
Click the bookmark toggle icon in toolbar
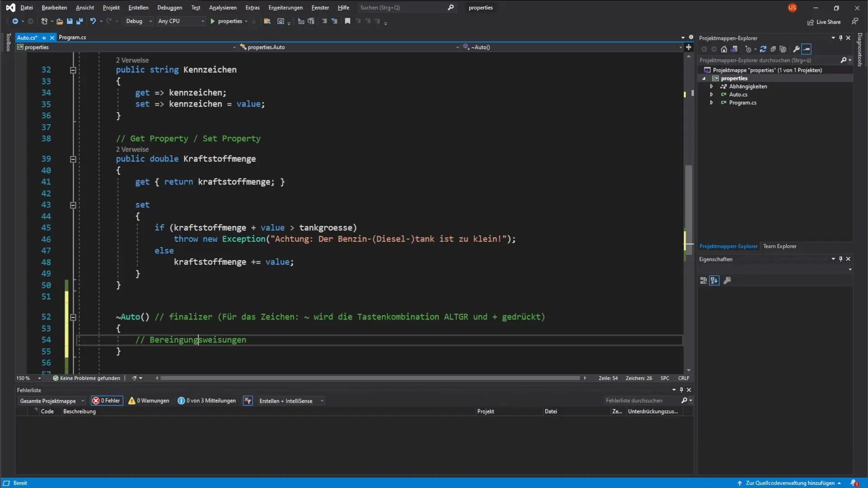(348, 21)
